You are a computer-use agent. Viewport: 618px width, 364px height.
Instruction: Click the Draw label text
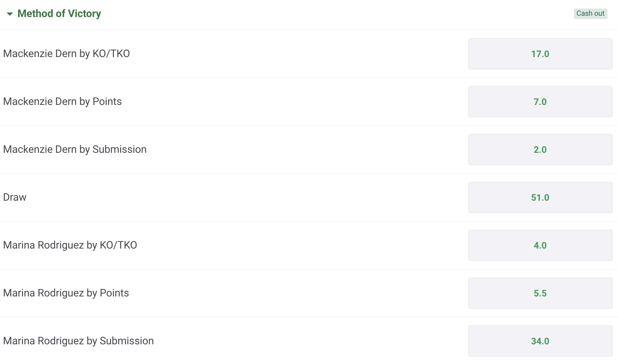pos(15,197)
